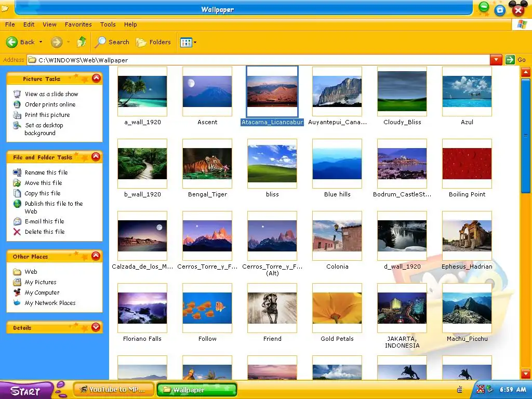Open the Search magnifier tool
The image size is (532, 399).
(112, 42)
